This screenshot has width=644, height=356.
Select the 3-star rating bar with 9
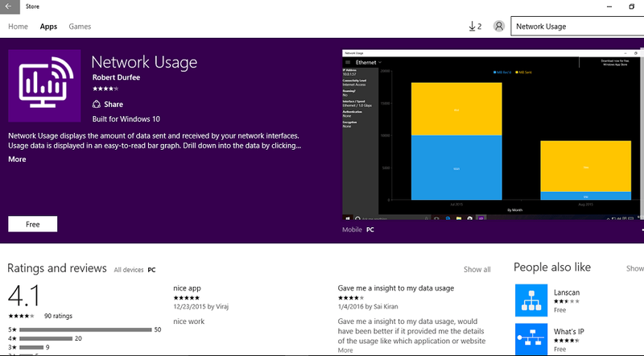click(31, 347)
